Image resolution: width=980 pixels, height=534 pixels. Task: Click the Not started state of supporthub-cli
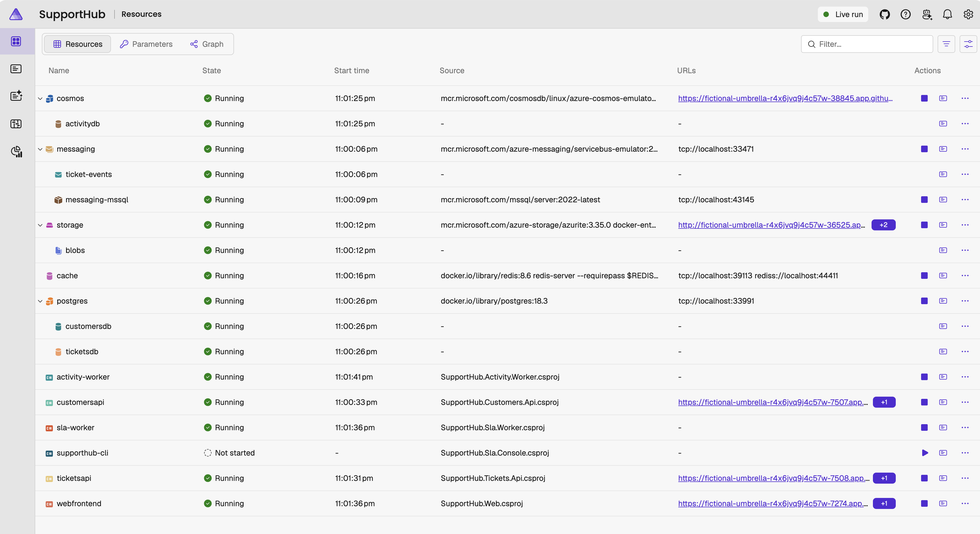point(229,453)
